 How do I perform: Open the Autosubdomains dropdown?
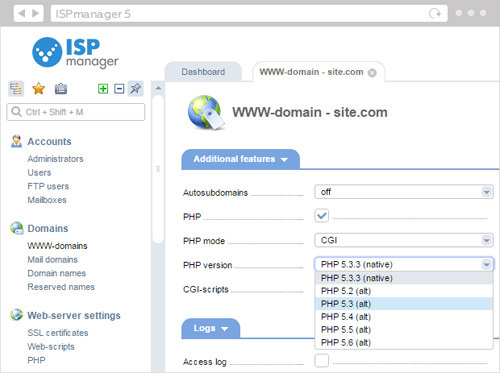point(404,192)
